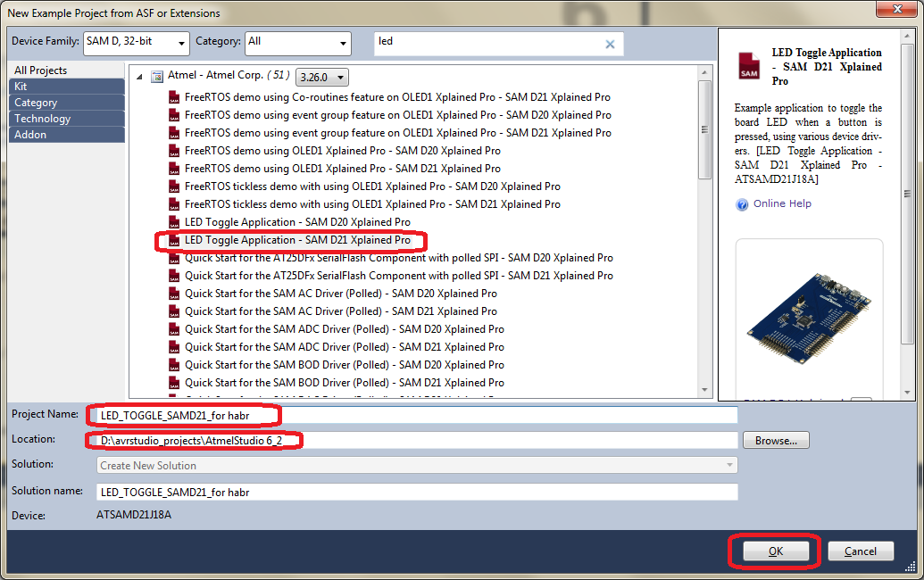Click the Online Help question mark icon
This screenshot has width=924, height=580.
[742, 204]
